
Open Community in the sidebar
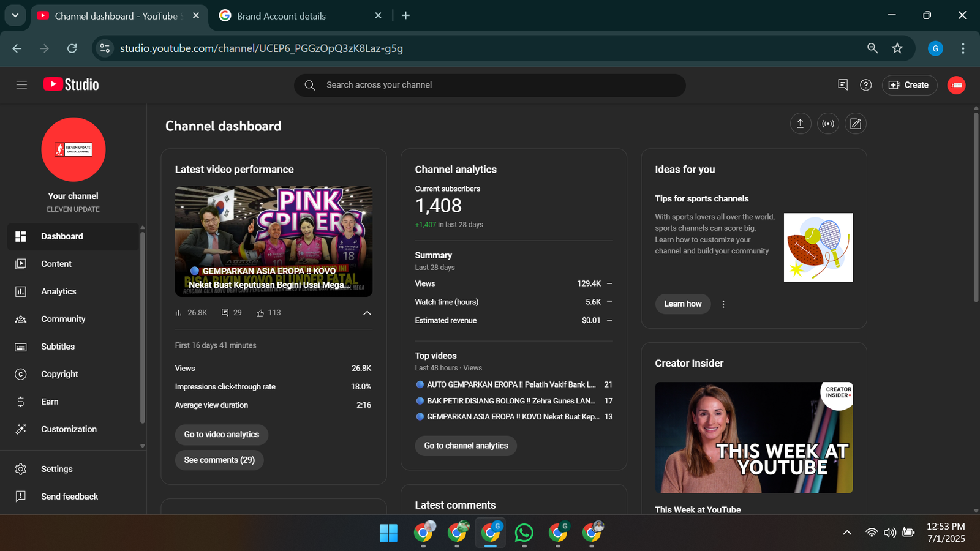[73, 319]
